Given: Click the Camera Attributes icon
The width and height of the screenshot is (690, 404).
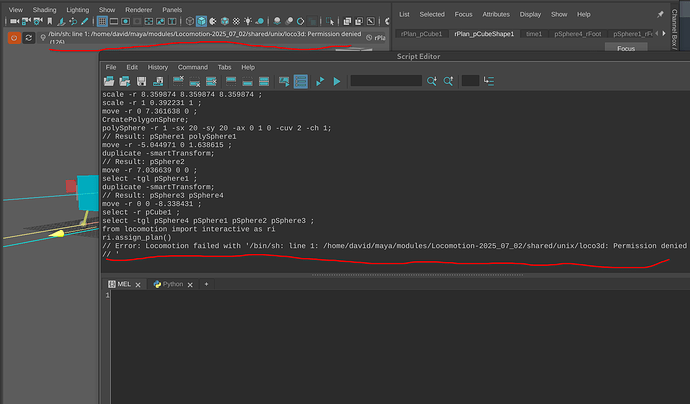Looking at the screenshot, I should click(38, 21).
